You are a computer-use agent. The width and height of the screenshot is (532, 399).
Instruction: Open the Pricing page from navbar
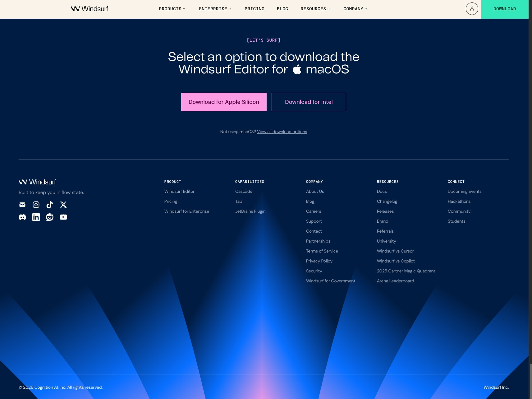[x=255, y=9]
